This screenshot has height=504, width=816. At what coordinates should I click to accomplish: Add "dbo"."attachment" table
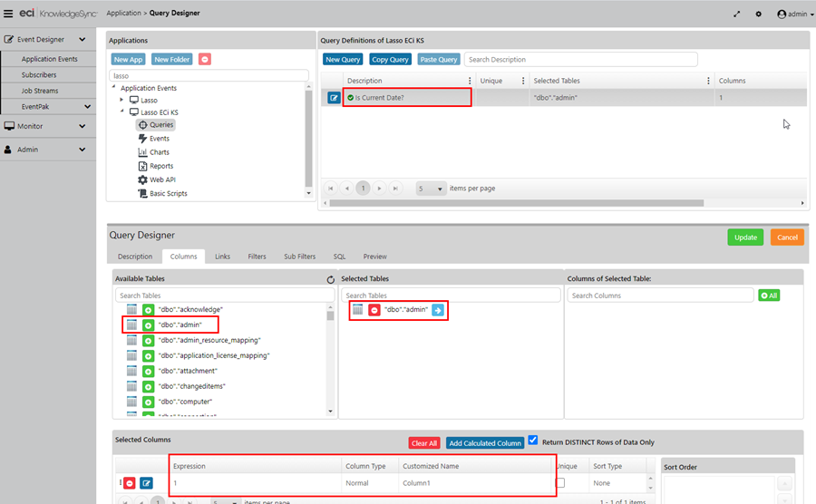149,372
